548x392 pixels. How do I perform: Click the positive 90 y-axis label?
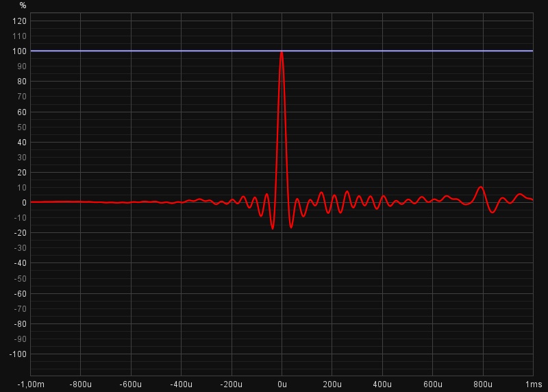click(22, 66)
